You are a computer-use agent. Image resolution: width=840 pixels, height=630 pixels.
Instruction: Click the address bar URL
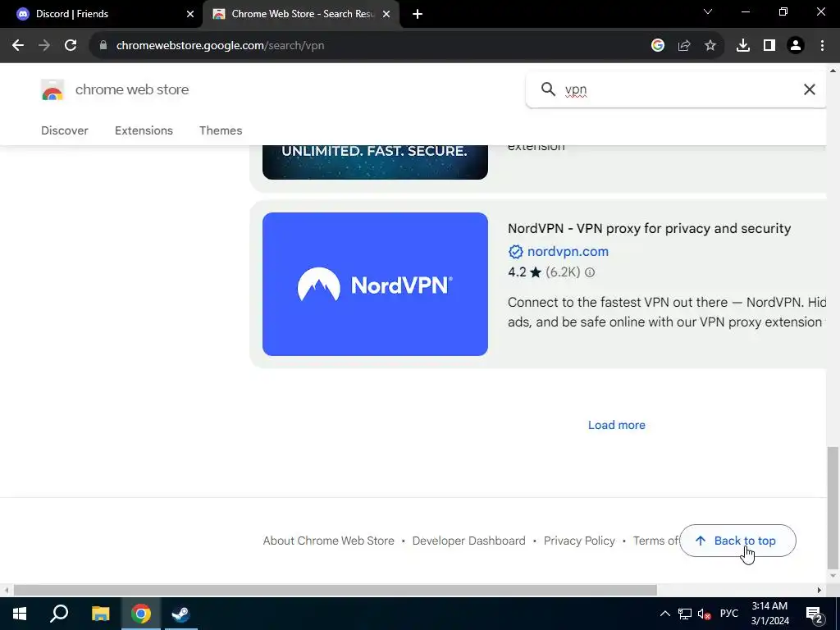[220, 46]
